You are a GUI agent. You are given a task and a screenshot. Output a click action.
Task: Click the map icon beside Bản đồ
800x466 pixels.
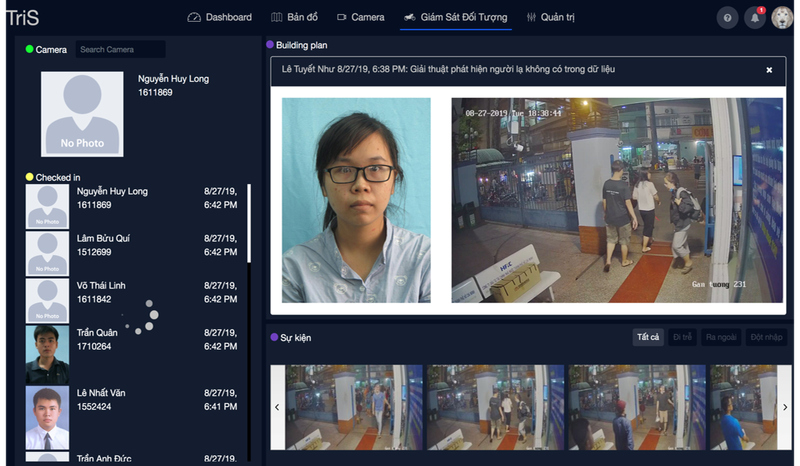coord(277,17)
